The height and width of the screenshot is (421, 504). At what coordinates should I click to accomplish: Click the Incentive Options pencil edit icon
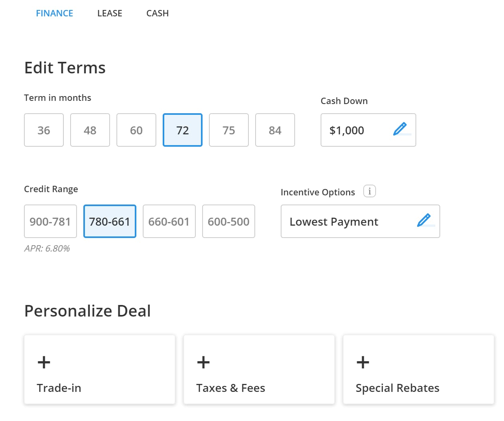[x=424, y=220]
